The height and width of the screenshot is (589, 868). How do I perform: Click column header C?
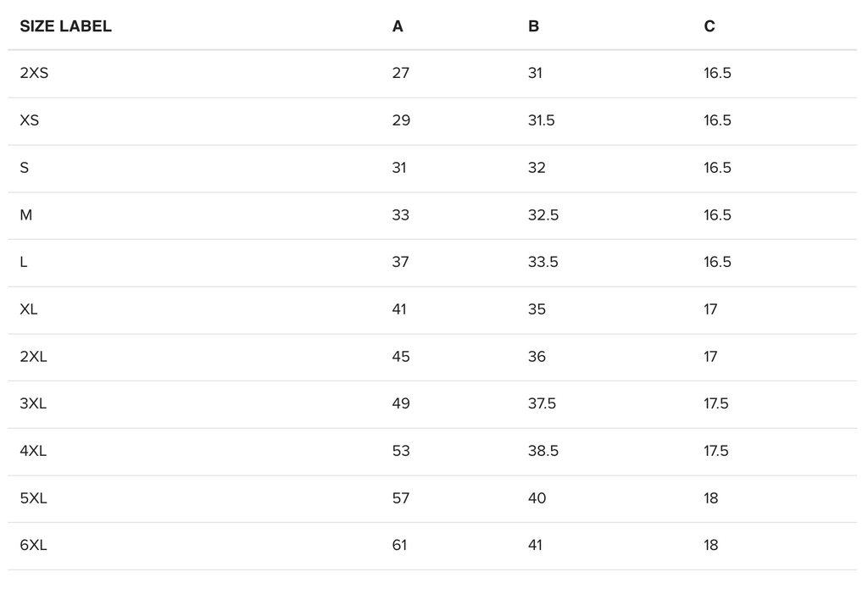click(x=709, y=26)
